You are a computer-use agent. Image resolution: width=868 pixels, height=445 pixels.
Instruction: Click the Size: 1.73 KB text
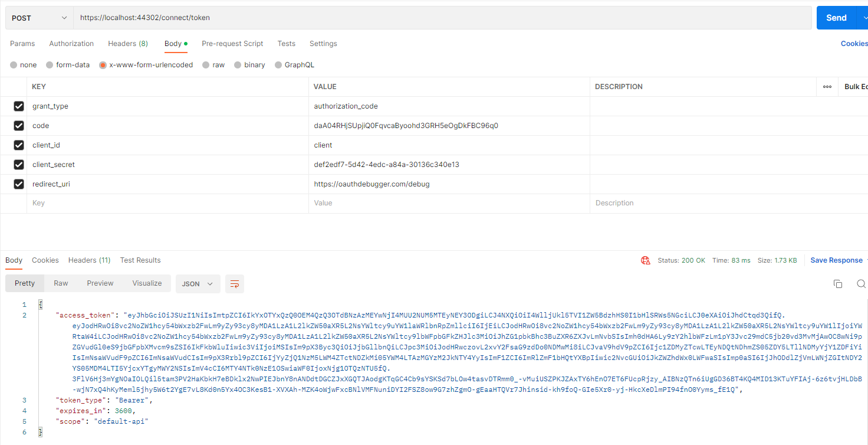coord(777,260)
